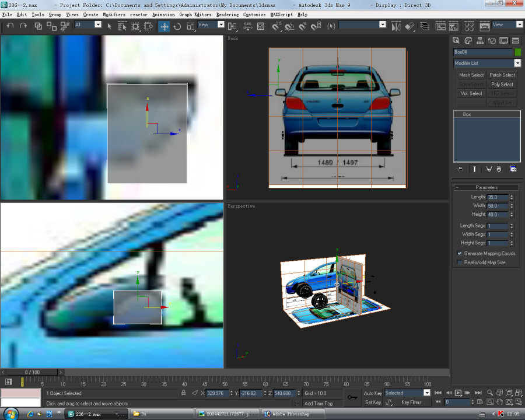The width and height of the screenshot is (525, 420).
Task: Toggle Angle Snap icon
Action: pos(289,26)
